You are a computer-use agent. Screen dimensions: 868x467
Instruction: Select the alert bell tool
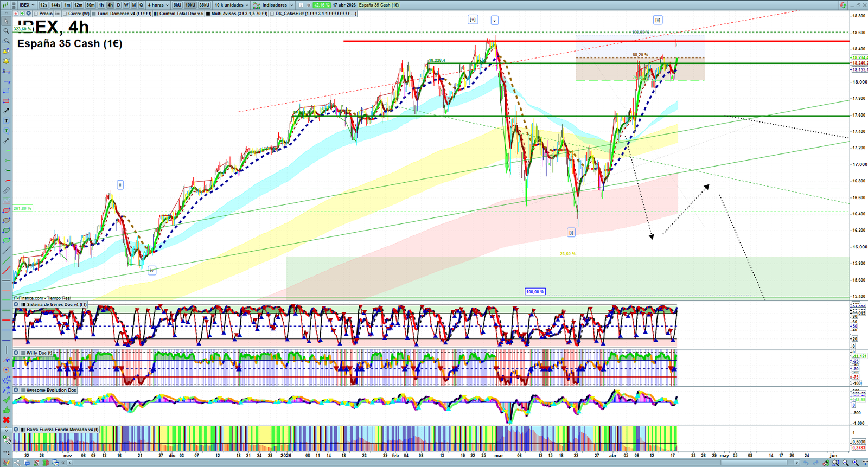(7, 61)
